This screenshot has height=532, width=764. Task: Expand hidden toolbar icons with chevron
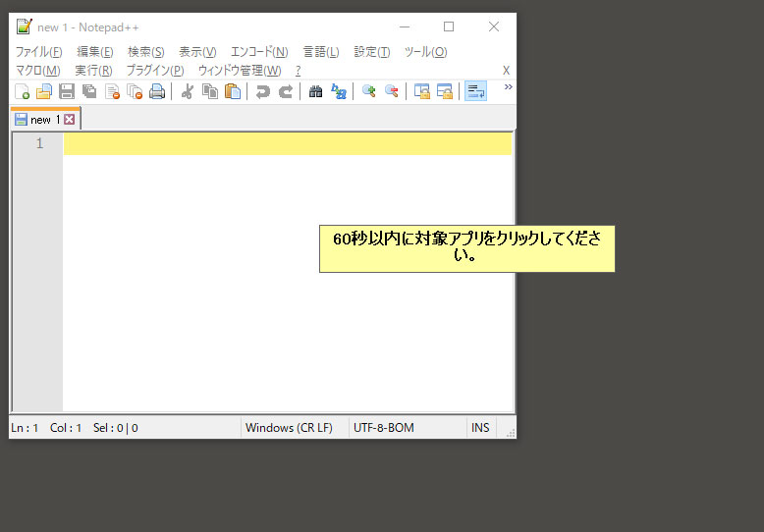[x=509, y=87]
